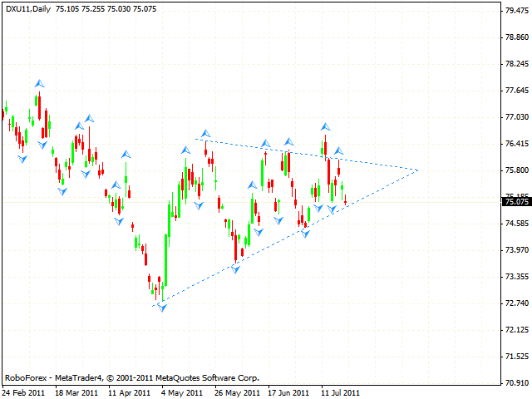Click the up fractal arrow above the mid-April candle
This screenshot has height=399, width=532.
pyautogui.click(x=126, y=154)
